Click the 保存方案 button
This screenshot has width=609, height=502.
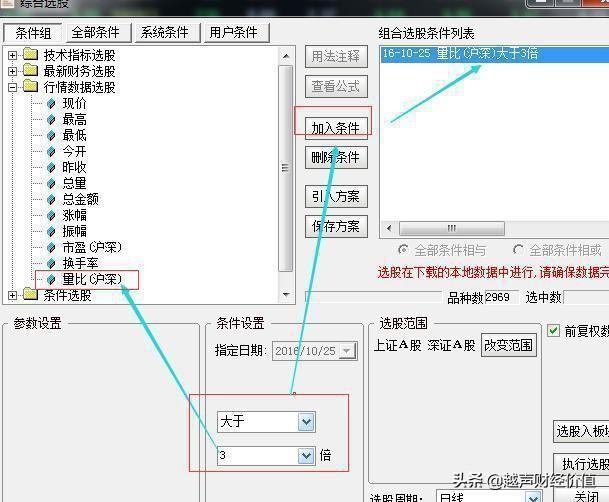click(336, 226)
